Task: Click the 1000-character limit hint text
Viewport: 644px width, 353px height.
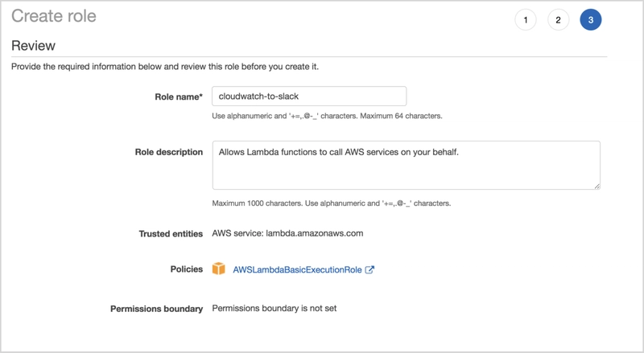Action: 331,203
